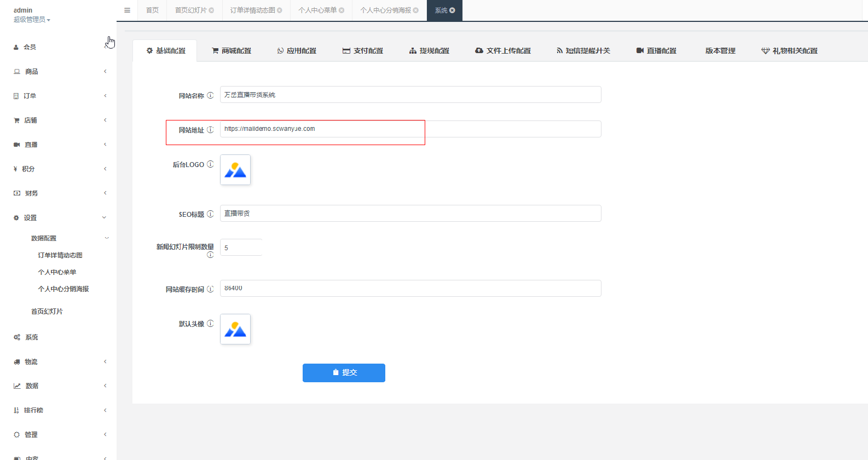Screen dimensions: 868x460
Task: Click the 财务 money icon
Action: pyautogui.click(x=17, y=193)
